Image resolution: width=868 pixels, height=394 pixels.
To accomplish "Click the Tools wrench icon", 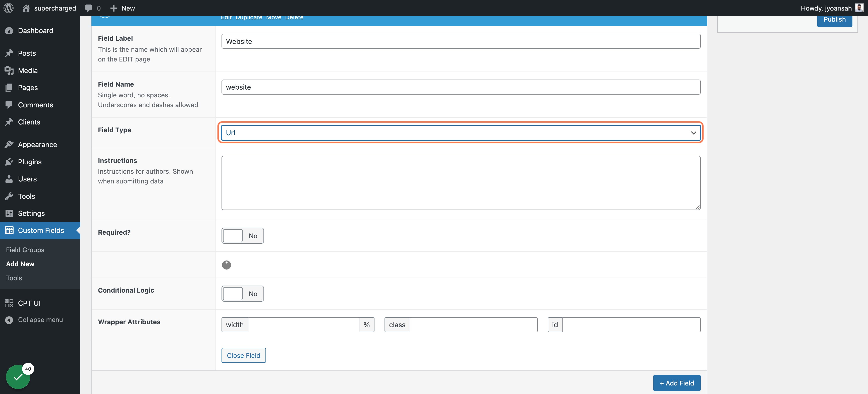I will [x=9, y=196].
